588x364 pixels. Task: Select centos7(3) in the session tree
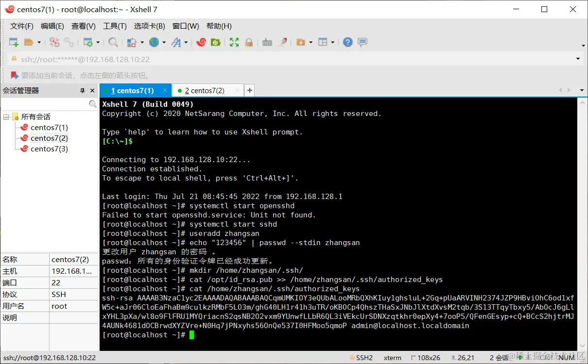click(x=49, y=149)
